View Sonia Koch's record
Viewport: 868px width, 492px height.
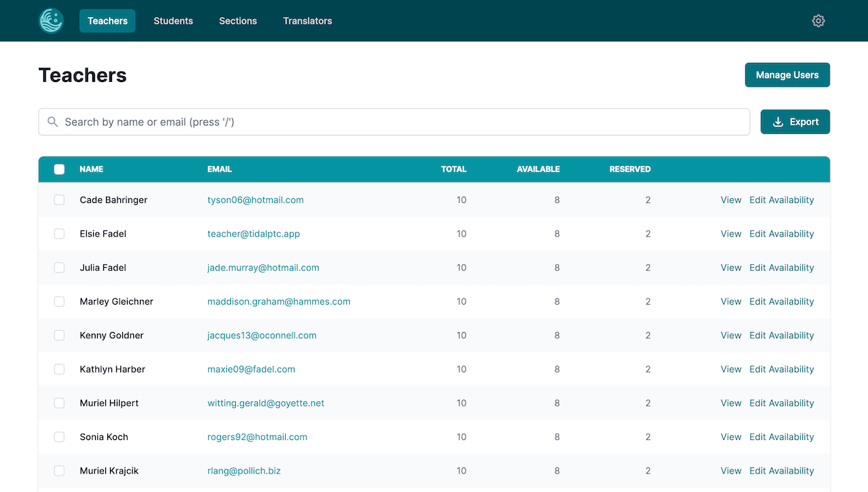(x=731, y=437)
